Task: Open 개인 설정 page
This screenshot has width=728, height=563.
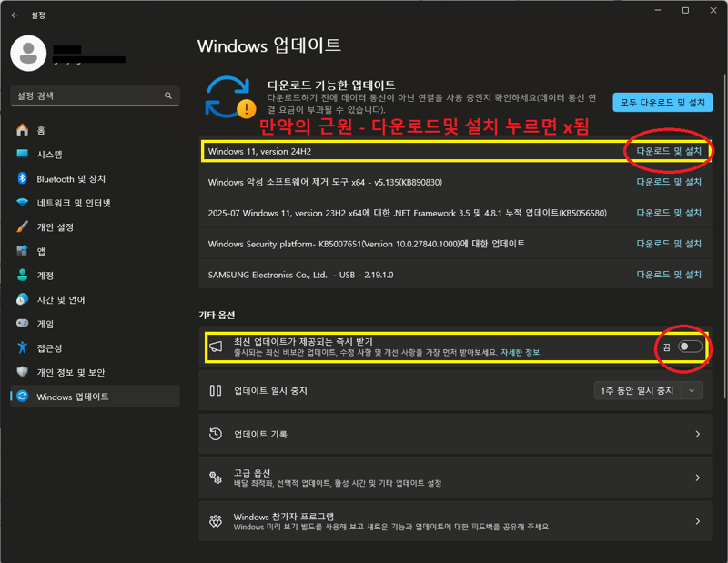Action: point(95,226)
